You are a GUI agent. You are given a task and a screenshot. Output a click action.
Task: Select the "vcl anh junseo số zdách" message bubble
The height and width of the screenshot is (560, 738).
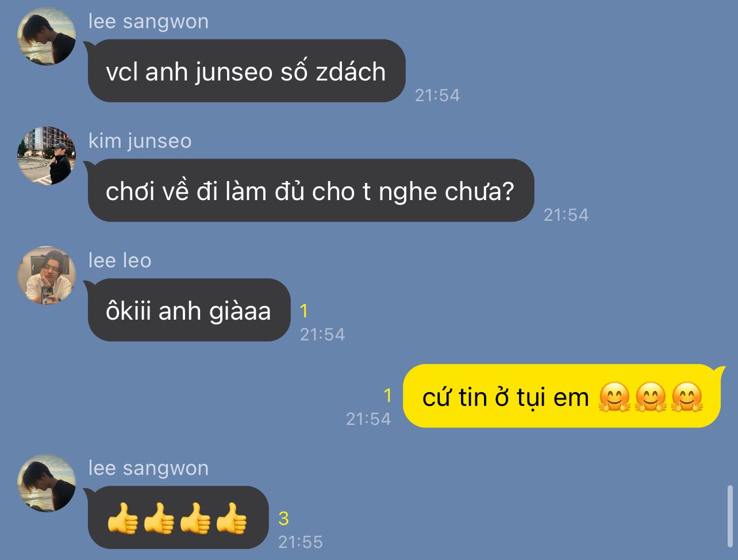(246, 71)
